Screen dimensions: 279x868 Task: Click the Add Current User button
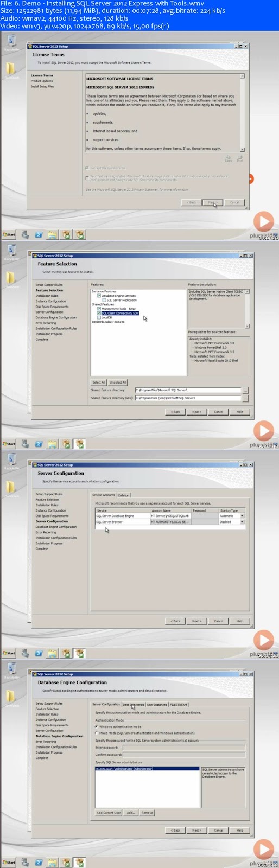tap(109, 813)
